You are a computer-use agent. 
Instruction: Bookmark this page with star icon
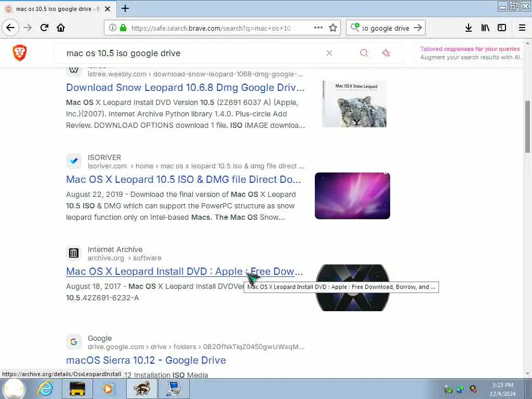(x=333, y=28)
